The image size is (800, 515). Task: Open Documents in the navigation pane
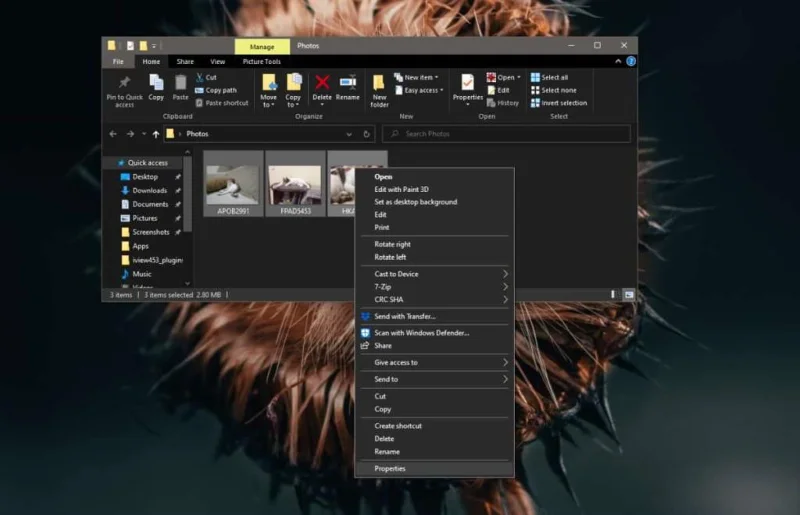150,204
